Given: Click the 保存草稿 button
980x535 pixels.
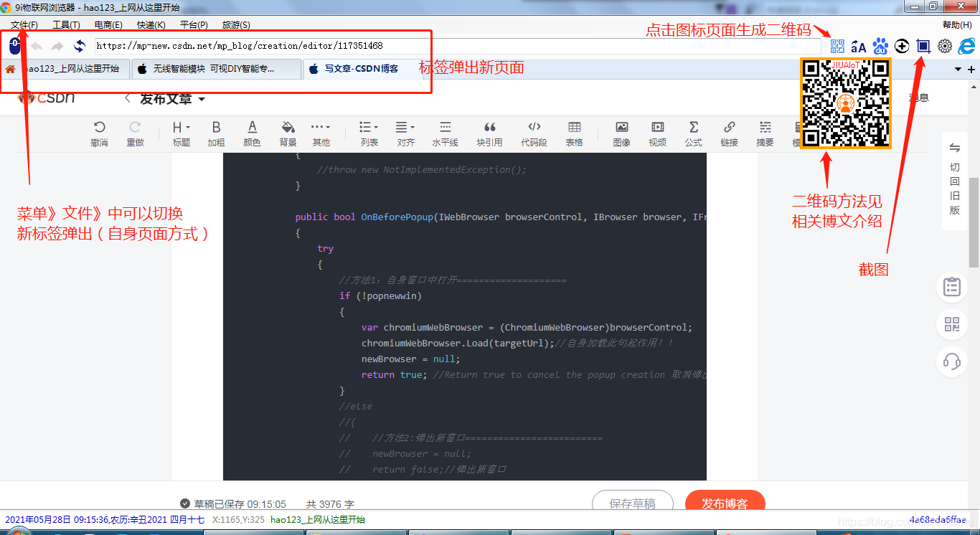Looking at the screenshot, I should (x=633, y=503).
